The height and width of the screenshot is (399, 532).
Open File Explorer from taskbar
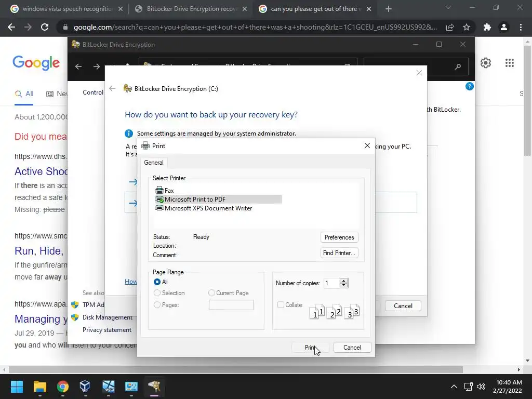pos(39,387)
